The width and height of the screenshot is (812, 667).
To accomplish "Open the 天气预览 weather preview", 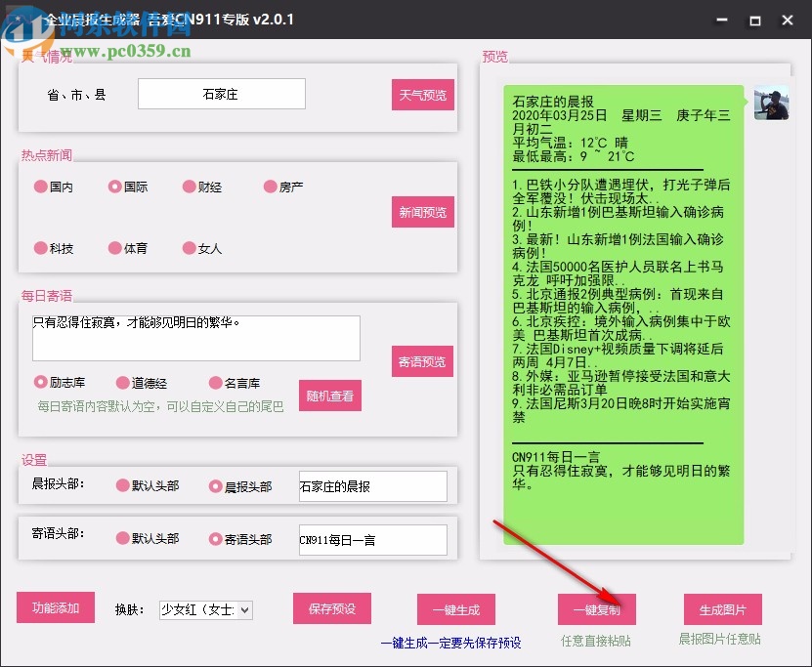I will click(x=422, y=94).
